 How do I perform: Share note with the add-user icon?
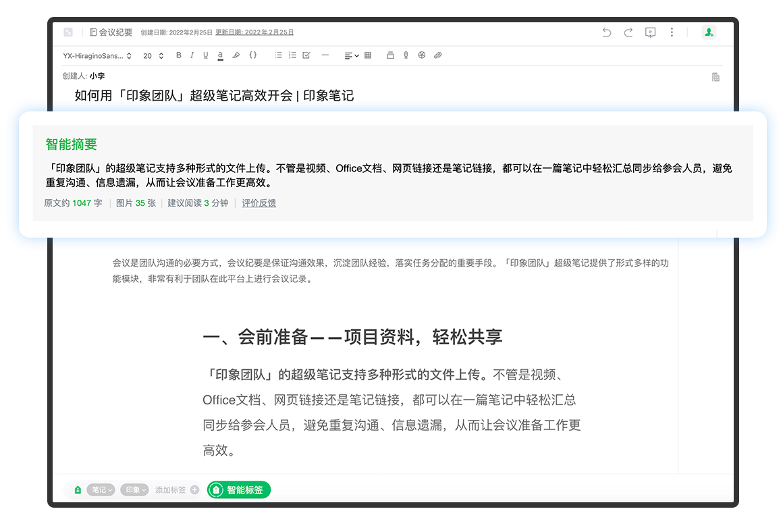709,32
